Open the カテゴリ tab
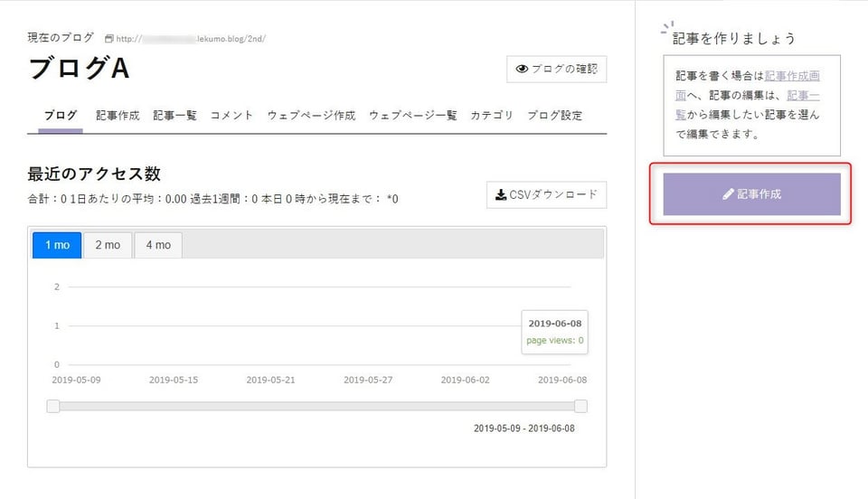 492,116
